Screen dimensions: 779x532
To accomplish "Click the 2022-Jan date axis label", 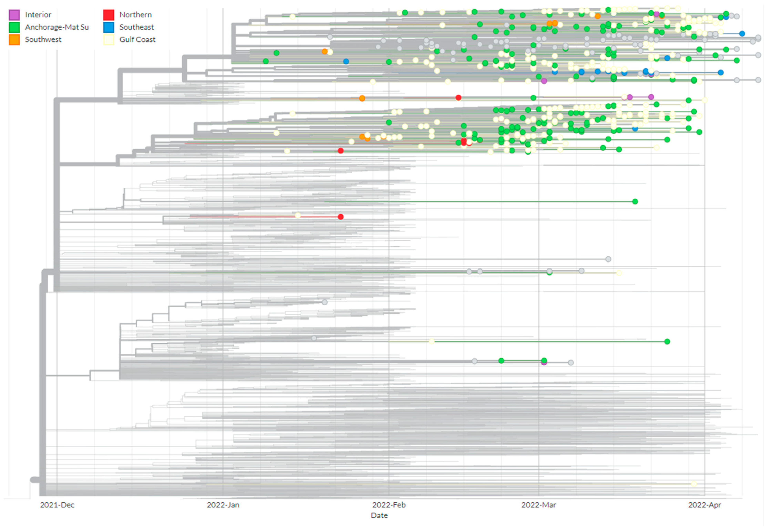I will [223, 505].
